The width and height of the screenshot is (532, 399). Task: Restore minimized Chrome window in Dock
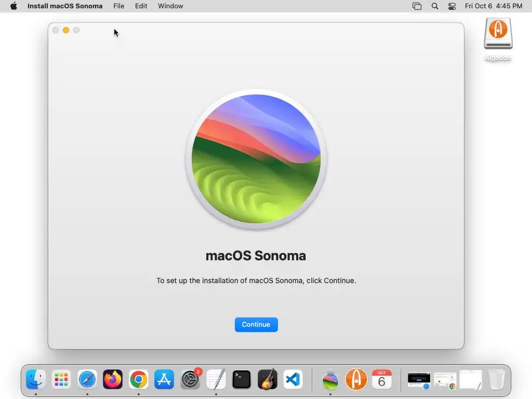(x=445, y=380)
